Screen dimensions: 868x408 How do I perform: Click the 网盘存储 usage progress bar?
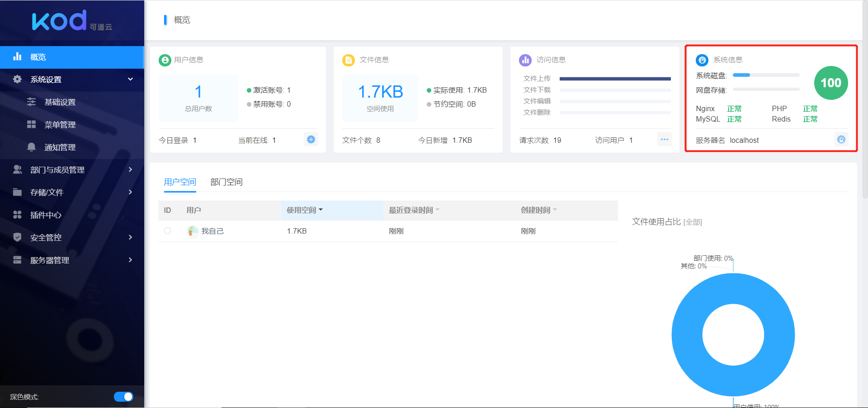coord(766,89)
